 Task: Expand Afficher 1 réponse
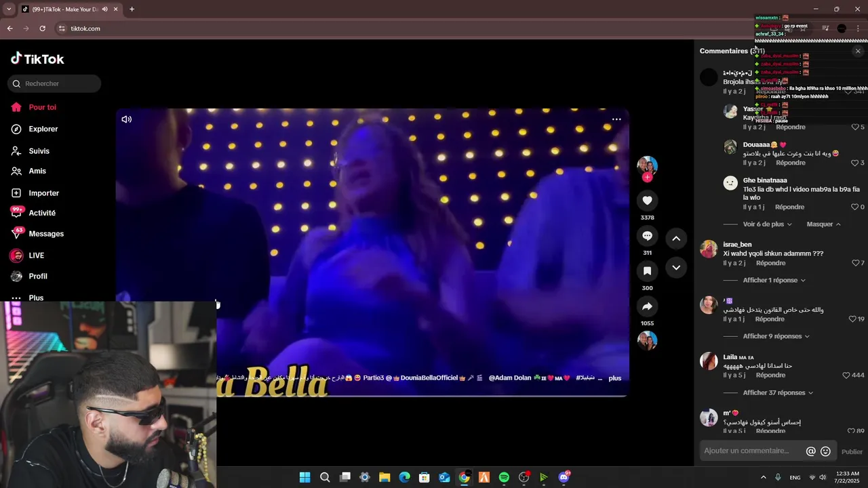click(774, 280)
